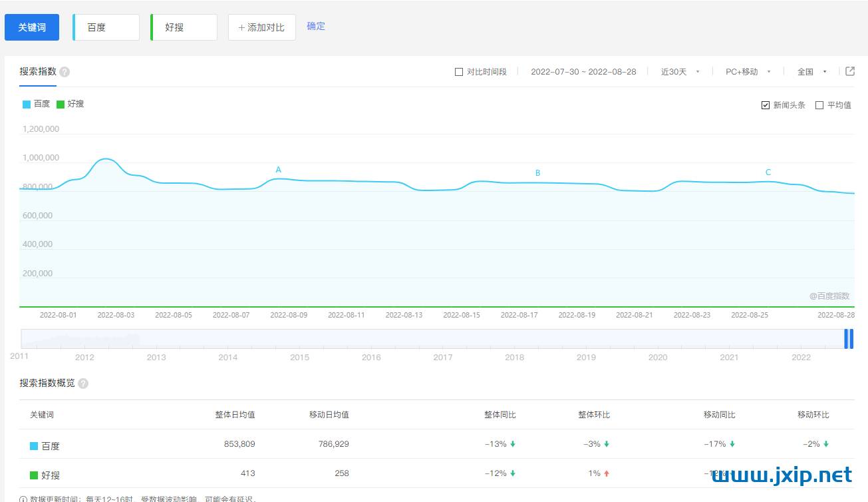
Task: Click the export/share chart icon
Action: 850,71
